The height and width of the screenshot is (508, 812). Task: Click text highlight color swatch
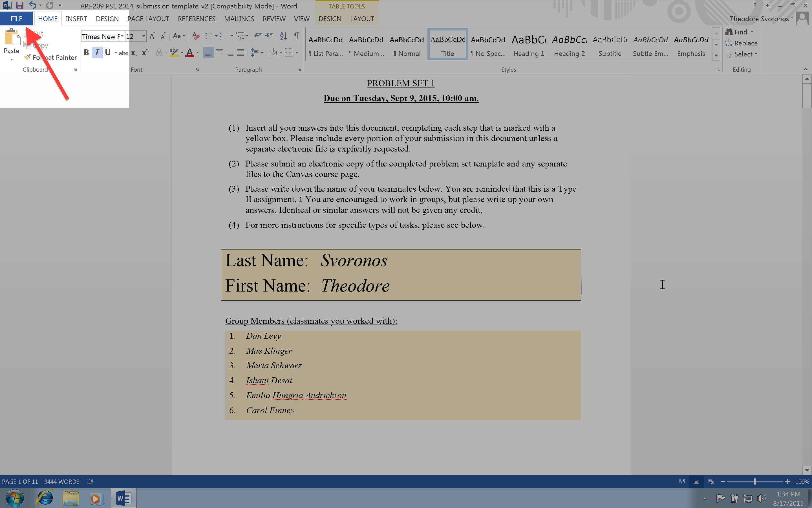tap(174, 53)
